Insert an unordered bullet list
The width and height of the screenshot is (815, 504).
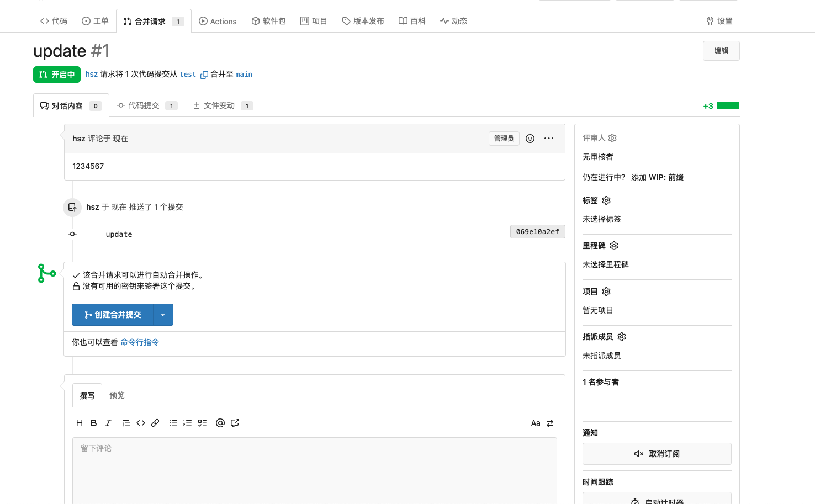[173, 423]
